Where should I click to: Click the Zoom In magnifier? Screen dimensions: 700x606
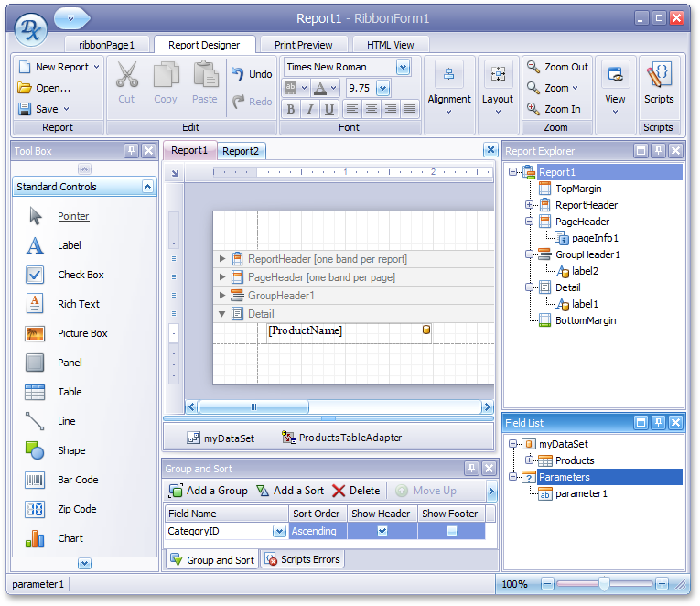[533, 109]
